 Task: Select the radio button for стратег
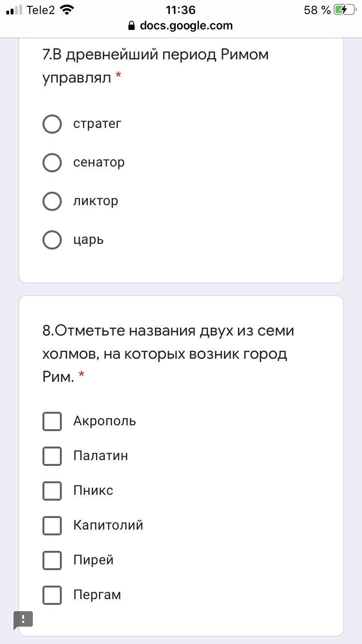[52, 124]
